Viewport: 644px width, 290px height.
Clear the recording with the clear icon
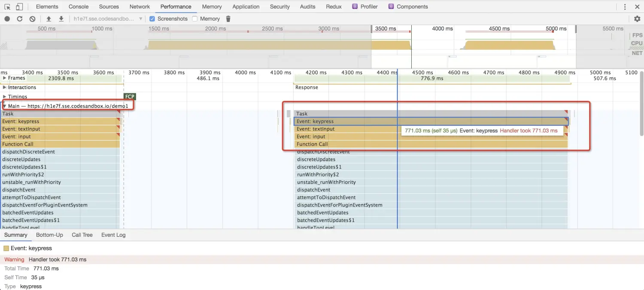tap(32, 19)
